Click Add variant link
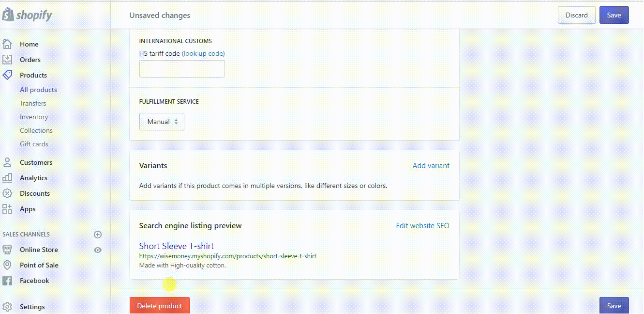The height and width of the screenshot is (314, 644). [431, 166]
